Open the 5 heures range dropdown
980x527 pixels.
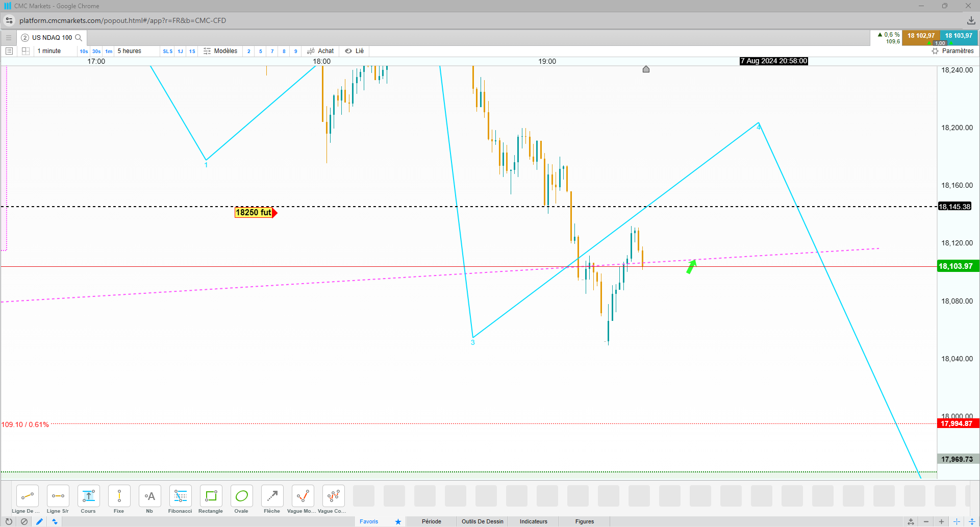[x=130, y=51]
